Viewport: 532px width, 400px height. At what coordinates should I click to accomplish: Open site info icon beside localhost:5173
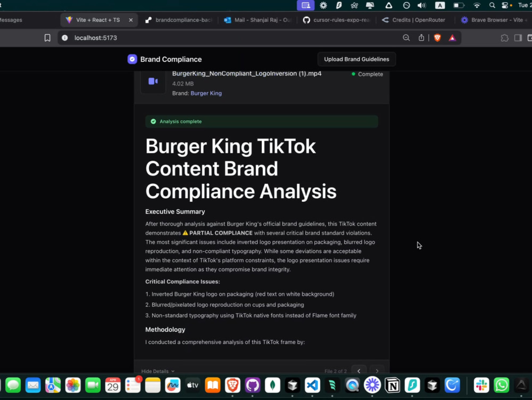click(64, 38)
